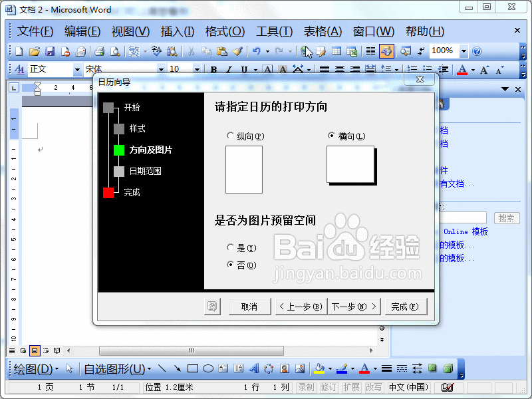Select the Oval drawing tool
This screenshot has height=399, width=532.
(x=208, y=368)
